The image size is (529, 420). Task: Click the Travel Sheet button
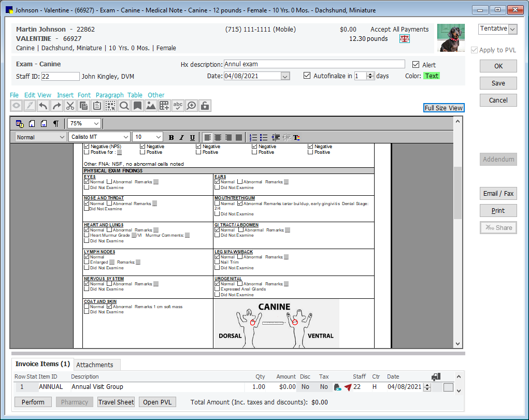[x=116, y=402]
